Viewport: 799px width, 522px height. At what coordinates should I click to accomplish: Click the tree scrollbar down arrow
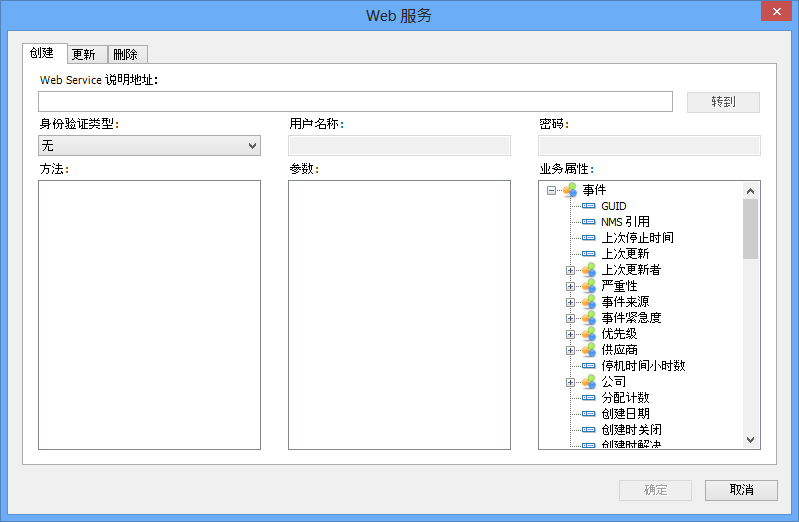coord(750,439)
